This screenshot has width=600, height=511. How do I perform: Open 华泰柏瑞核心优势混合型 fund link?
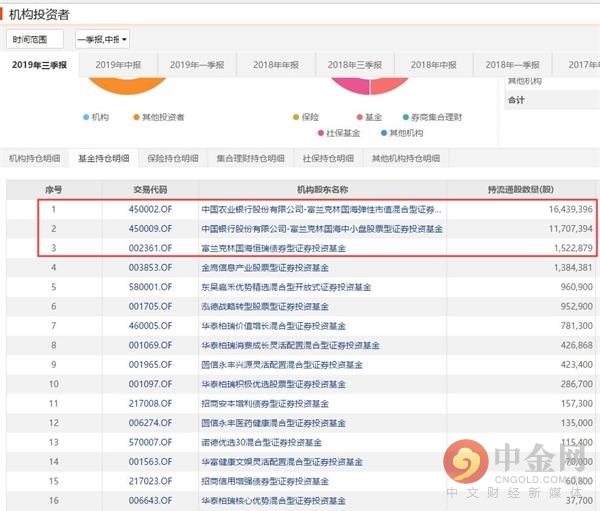tap(274, 501)
